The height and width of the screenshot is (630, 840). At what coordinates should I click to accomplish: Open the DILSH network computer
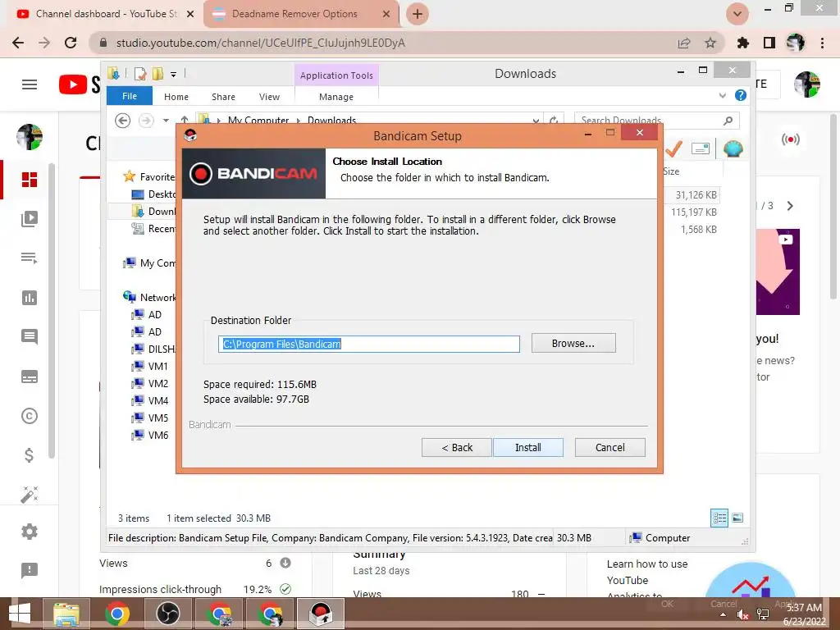click(x=153, y=349)
